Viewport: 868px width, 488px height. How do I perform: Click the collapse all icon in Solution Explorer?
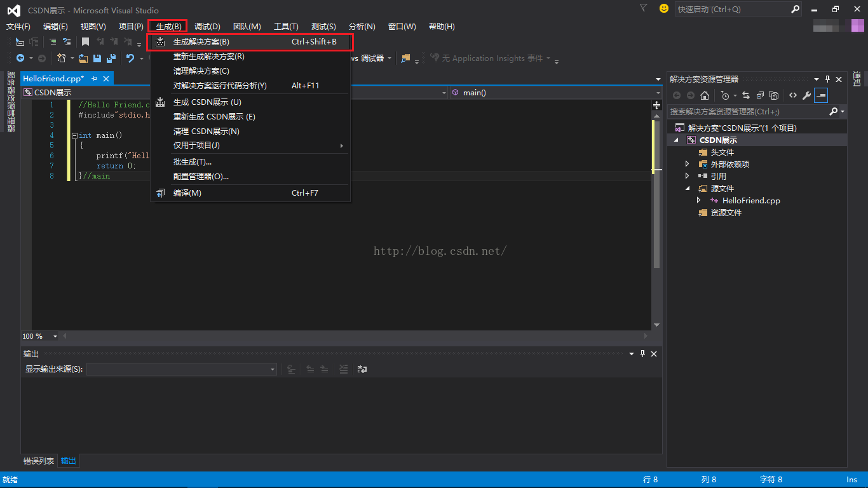(760, 95)
